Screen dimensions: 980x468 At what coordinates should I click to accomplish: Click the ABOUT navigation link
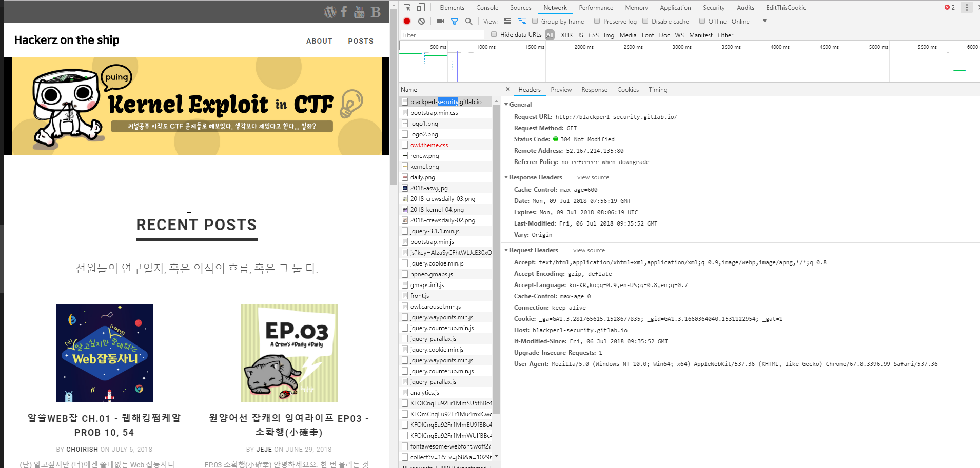click(319, 41)
